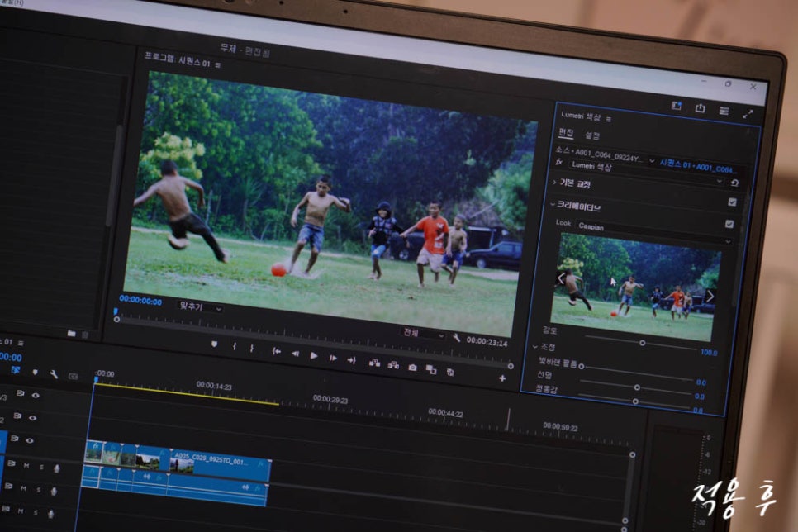This screenshot has width=798, height=532.
Task: Click the caption track options icon in timeline
Action: [x=74, y=377]
